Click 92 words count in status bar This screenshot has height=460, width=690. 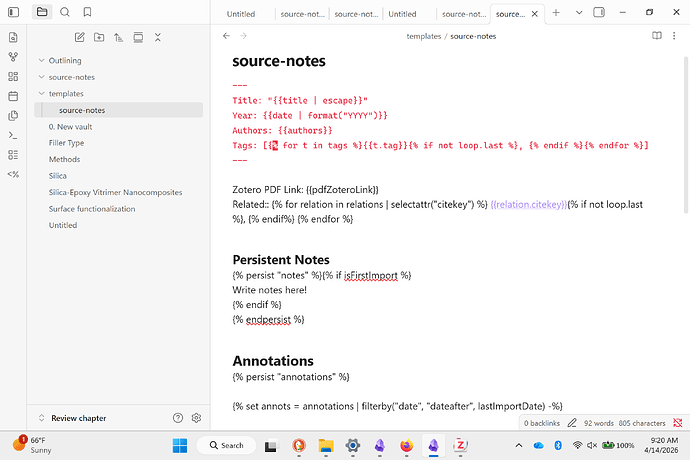[598, 423]
